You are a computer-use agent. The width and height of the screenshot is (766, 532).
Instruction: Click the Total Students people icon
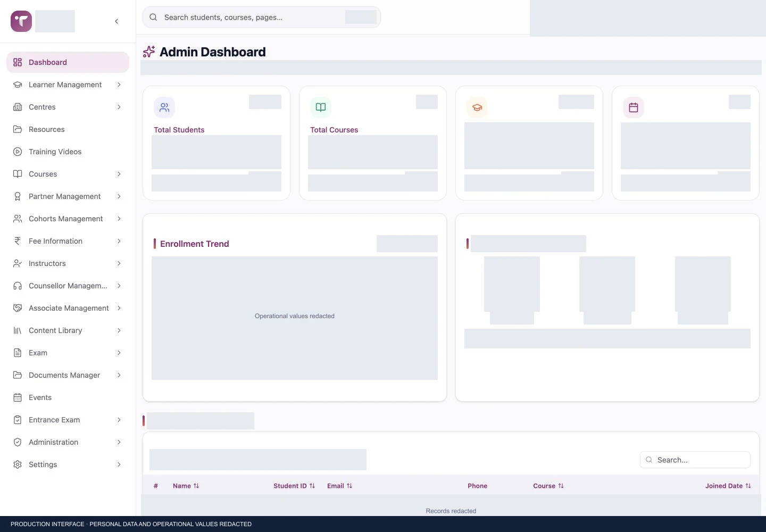(164, 107)
